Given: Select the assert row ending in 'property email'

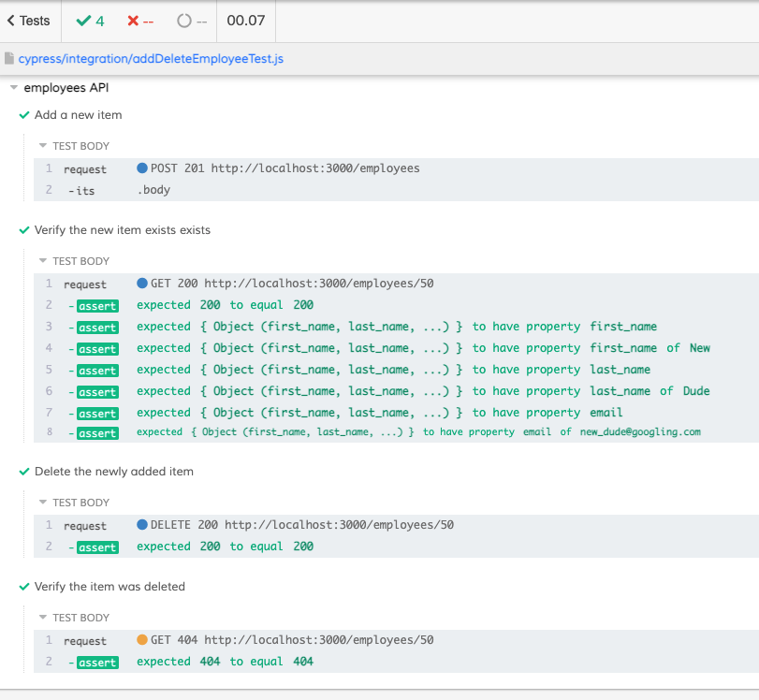Looking at the screenshot, I should pyautogui.click(x=396, y=413).
